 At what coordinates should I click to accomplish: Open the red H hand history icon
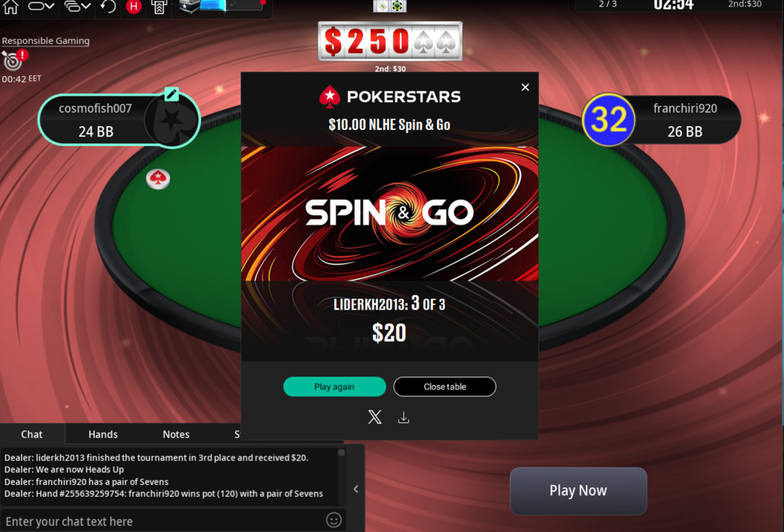click(133, 7)
